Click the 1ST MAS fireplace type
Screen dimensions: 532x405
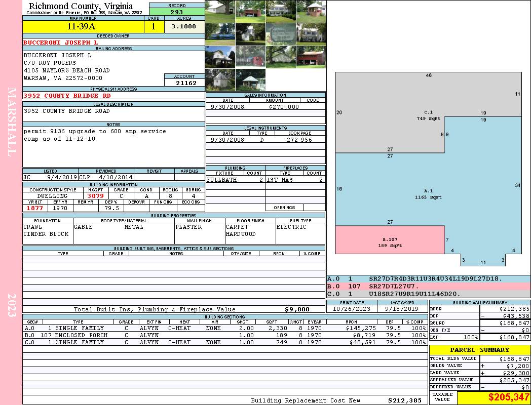coord(280,180)
